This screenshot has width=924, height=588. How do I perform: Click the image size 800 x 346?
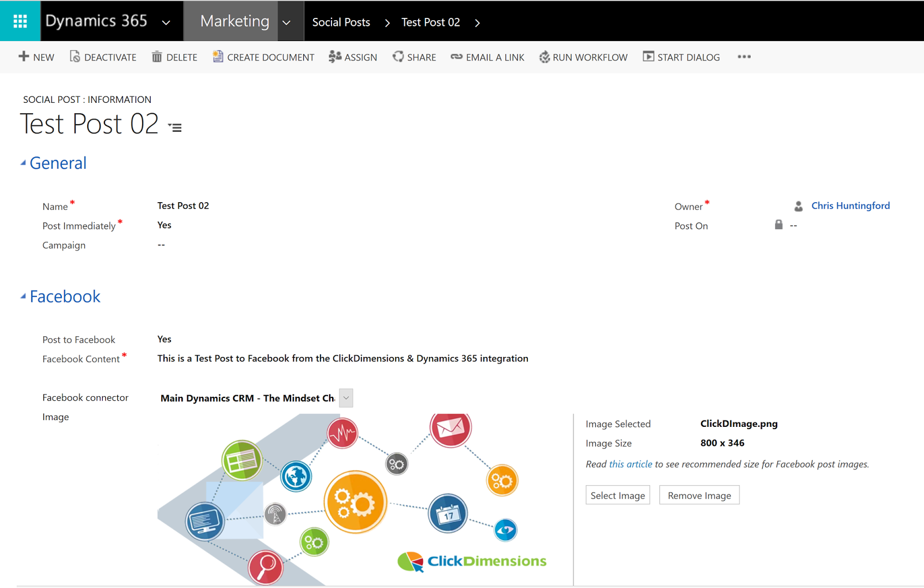tap(722, 443)
